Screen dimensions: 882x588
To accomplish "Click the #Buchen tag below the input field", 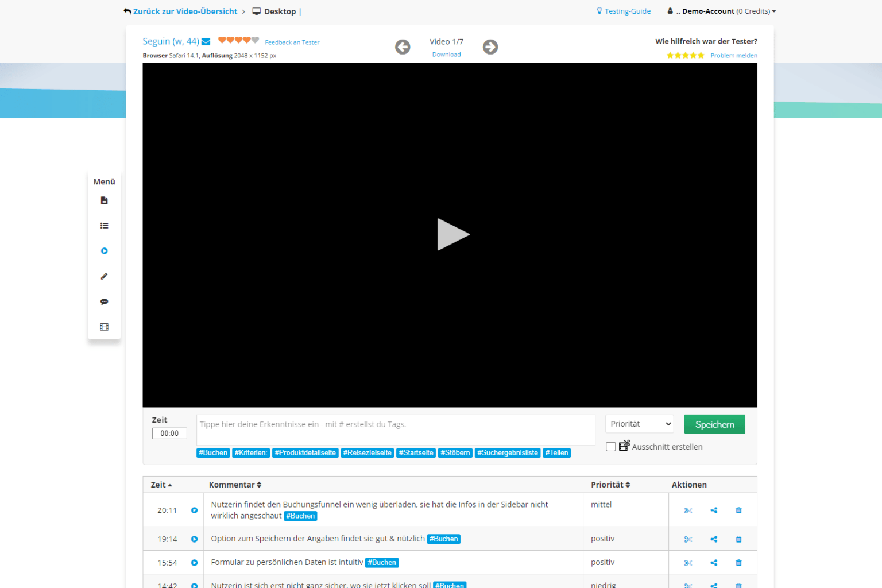I will pos(212,452).
